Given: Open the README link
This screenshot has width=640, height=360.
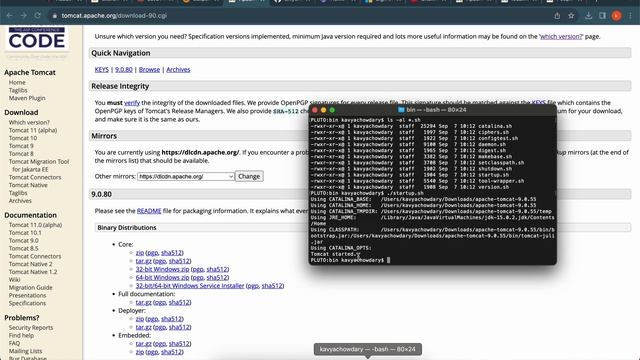Looking at the screenshot, I should point(149,211).
